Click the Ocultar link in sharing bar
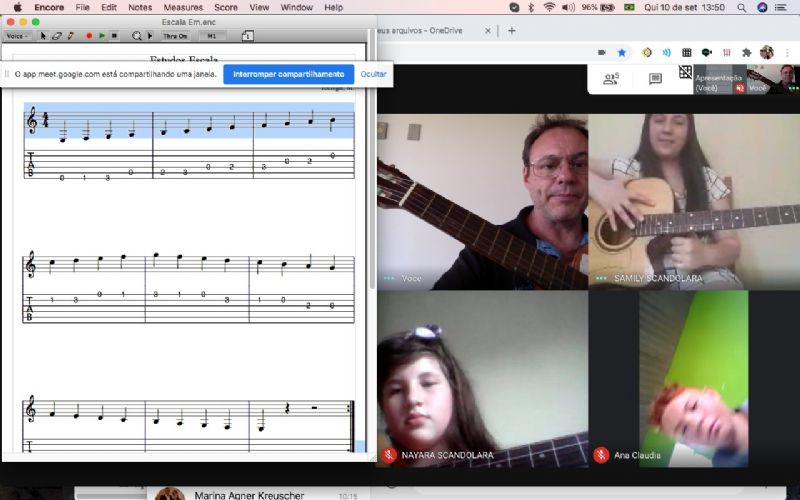 tap(373, 74)
